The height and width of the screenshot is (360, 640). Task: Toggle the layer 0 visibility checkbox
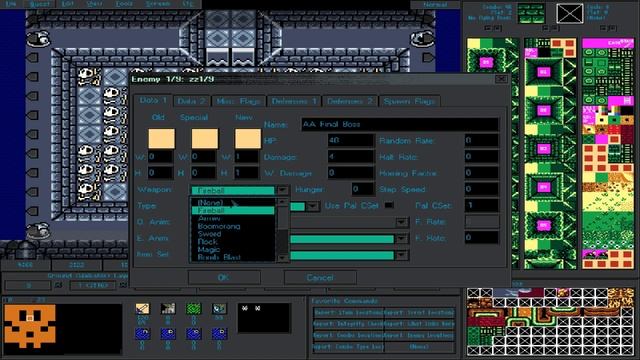pyautogui.click(x=58, y=285)
